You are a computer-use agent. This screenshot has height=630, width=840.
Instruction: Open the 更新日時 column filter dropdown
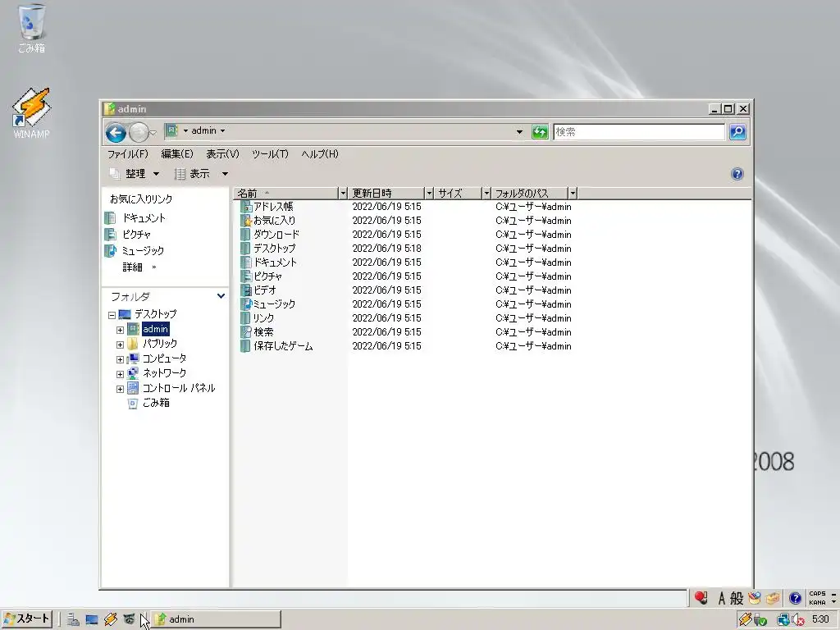point(428,193)
